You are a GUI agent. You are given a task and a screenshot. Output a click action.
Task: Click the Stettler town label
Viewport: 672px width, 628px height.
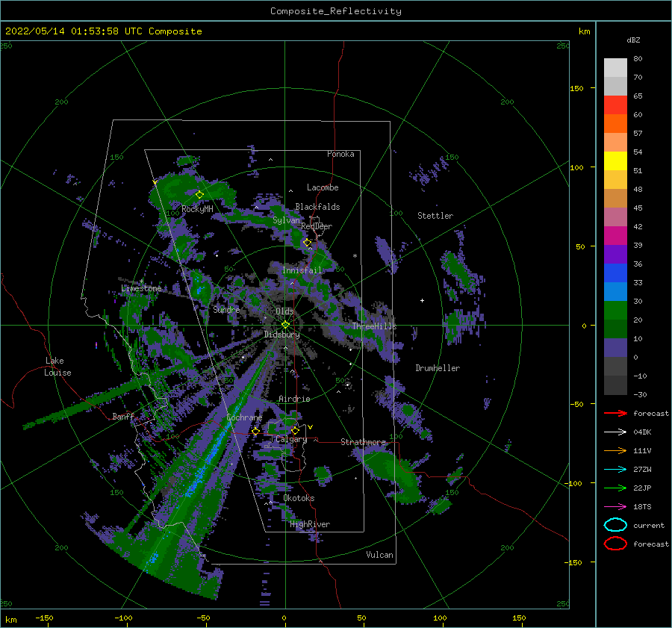click(435, 216)
